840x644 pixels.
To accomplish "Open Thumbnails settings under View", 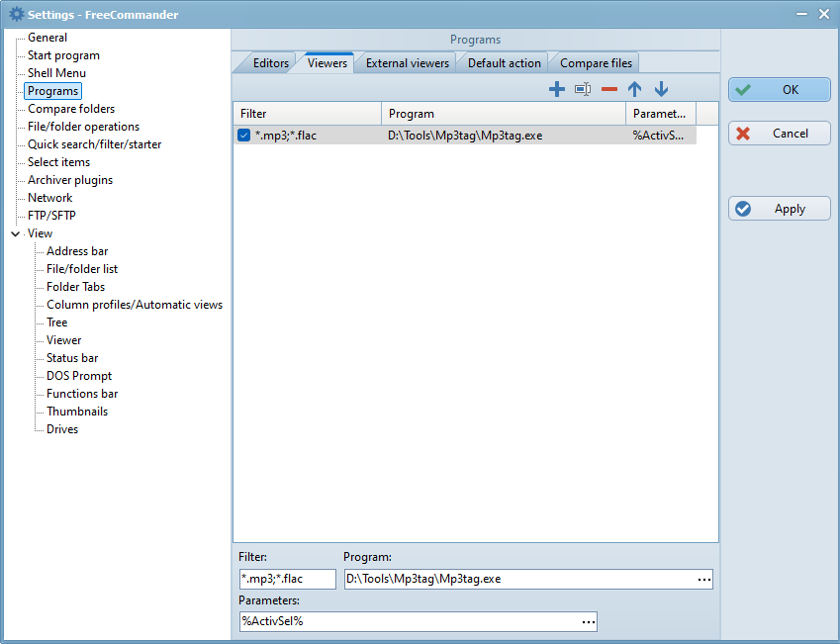I will tap(77, 412).
